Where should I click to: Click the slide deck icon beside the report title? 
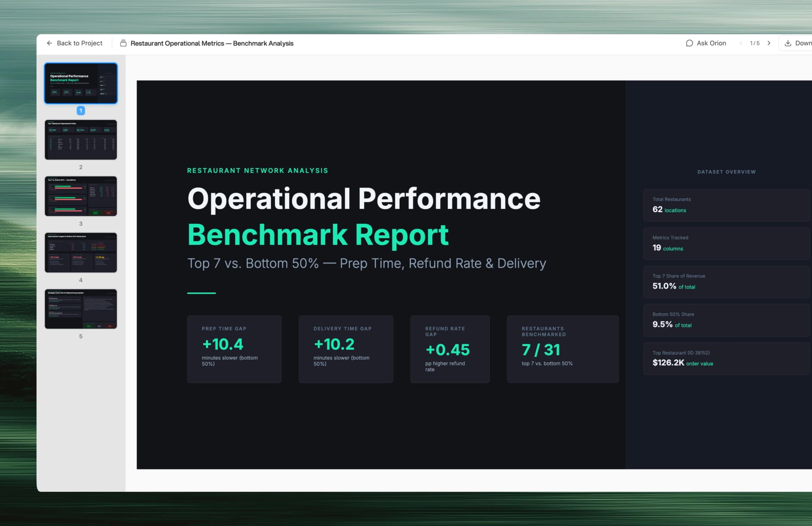123,43
